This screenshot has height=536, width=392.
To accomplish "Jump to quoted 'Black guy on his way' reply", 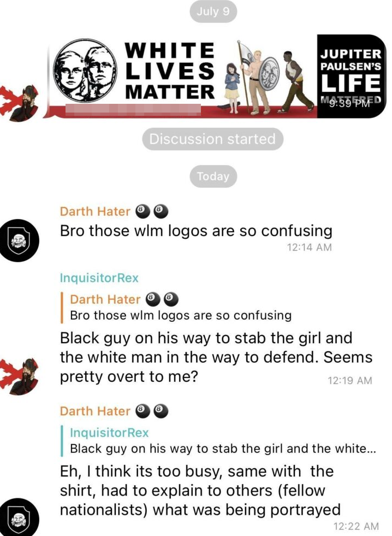I will (218, 440).
